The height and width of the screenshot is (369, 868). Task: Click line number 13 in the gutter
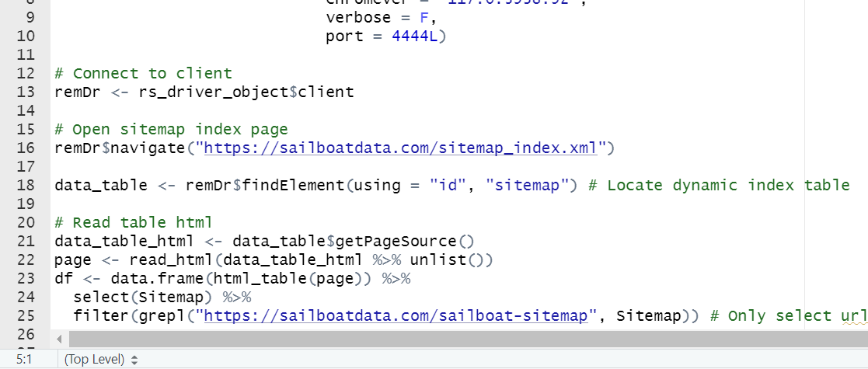[26, 92]
